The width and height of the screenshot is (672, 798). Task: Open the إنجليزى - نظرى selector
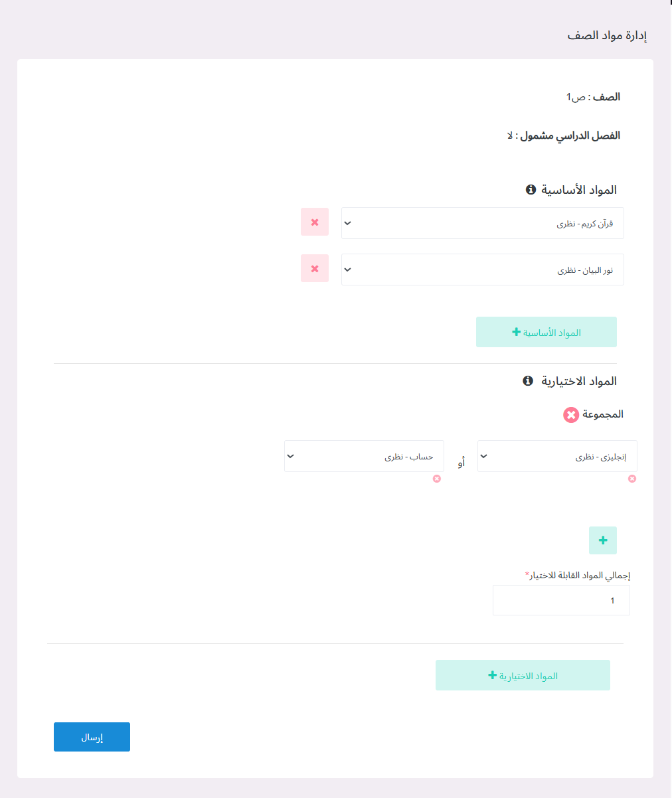pos(556,456)
